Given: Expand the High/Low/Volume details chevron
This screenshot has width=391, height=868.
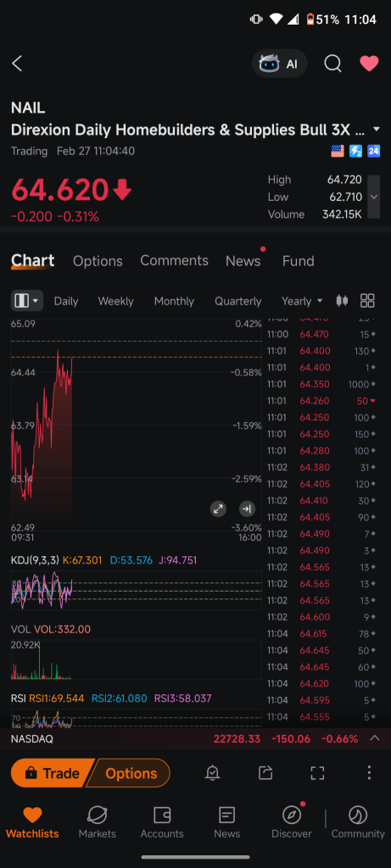Looking at the screenshot, I should click(x=374, y=197).
